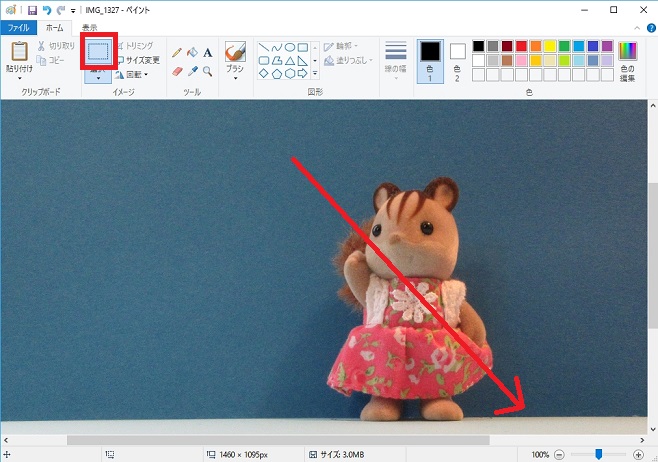
Task: Click the Paste clipboard icon
Action: 19,52
